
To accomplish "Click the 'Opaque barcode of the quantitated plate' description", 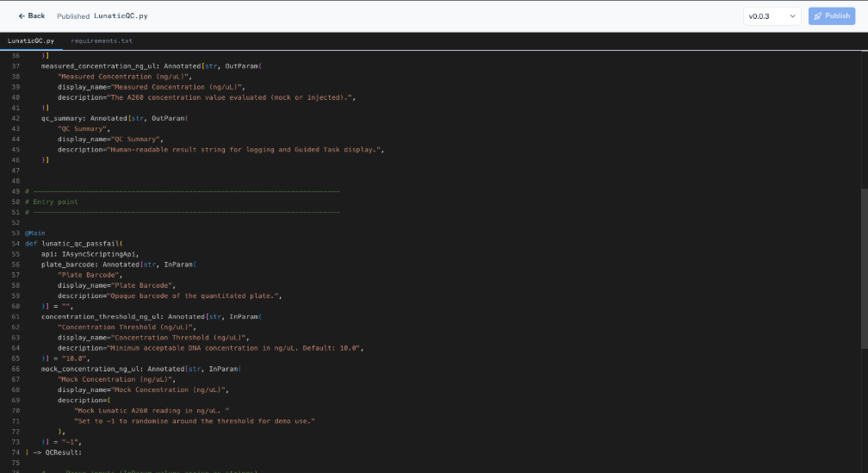I will 170,296.
